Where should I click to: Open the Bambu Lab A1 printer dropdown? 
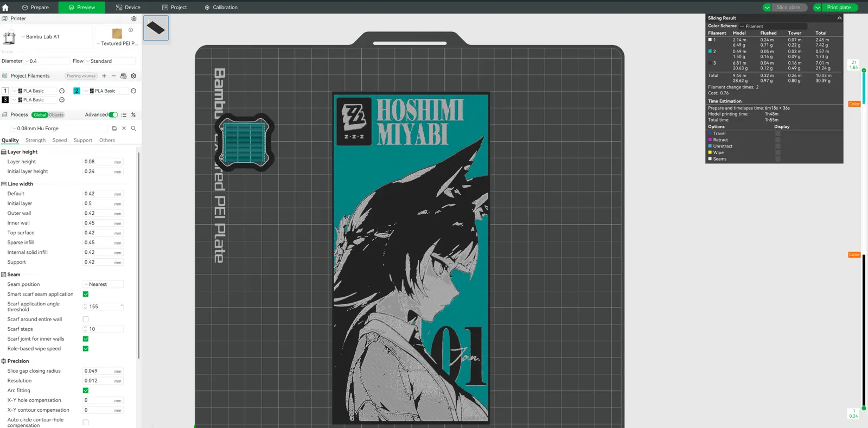(56, 37)
